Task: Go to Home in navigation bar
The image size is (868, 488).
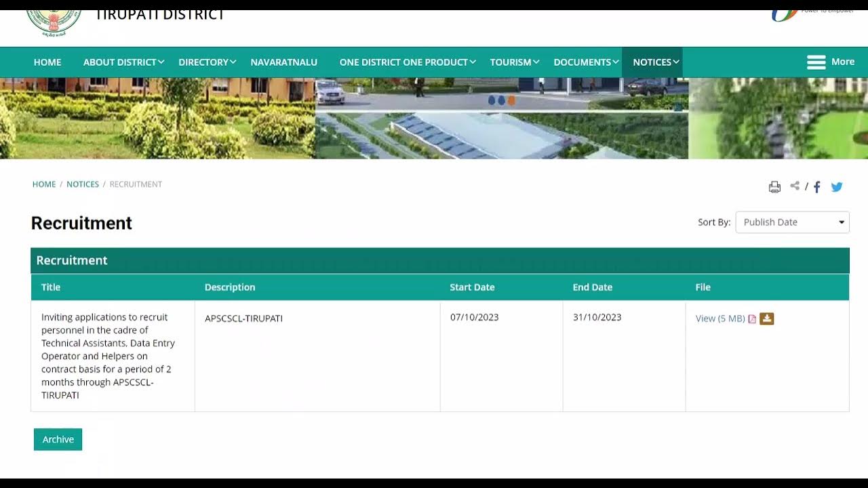Action: coord(47,62)
